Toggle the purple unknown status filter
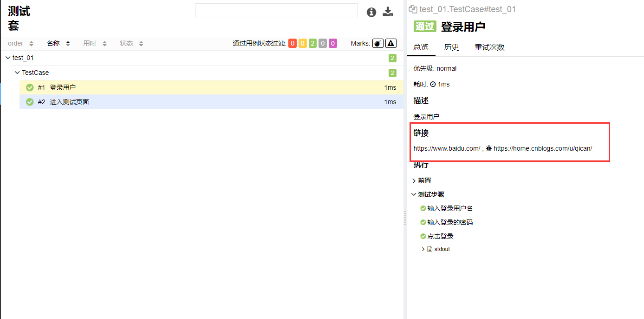Screen dimensions: 644x319 pyautogui.click(x=333, y=44)
